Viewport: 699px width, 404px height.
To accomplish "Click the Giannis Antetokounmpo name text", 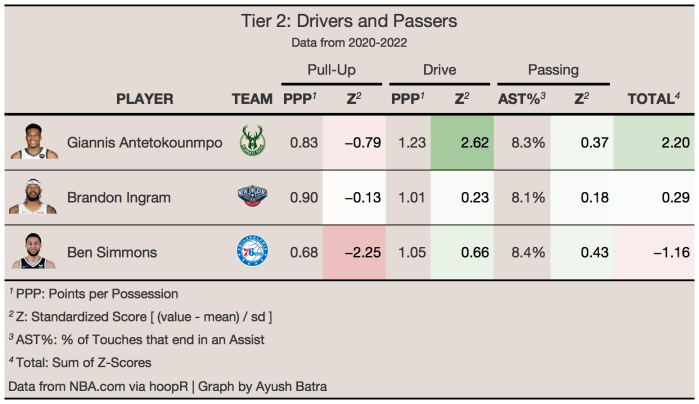I will click(x=145, y=143).
